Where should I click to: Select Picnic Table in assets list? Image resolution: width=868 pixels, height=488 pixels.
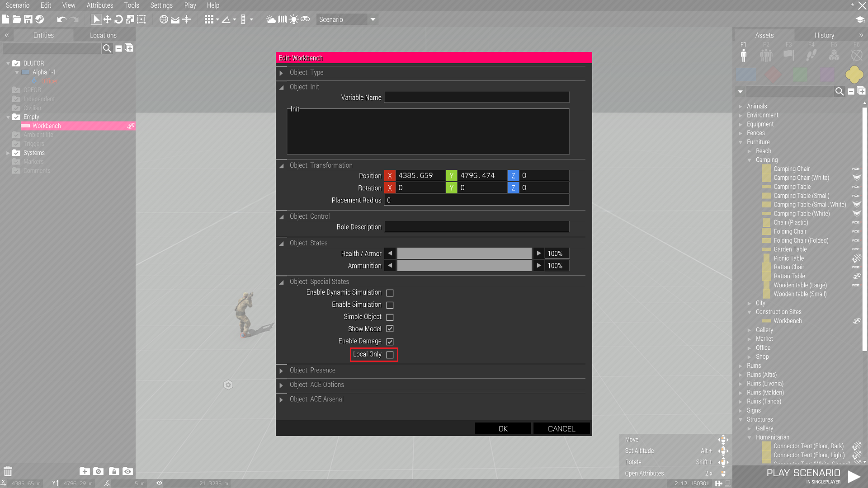tap(788, 258)
